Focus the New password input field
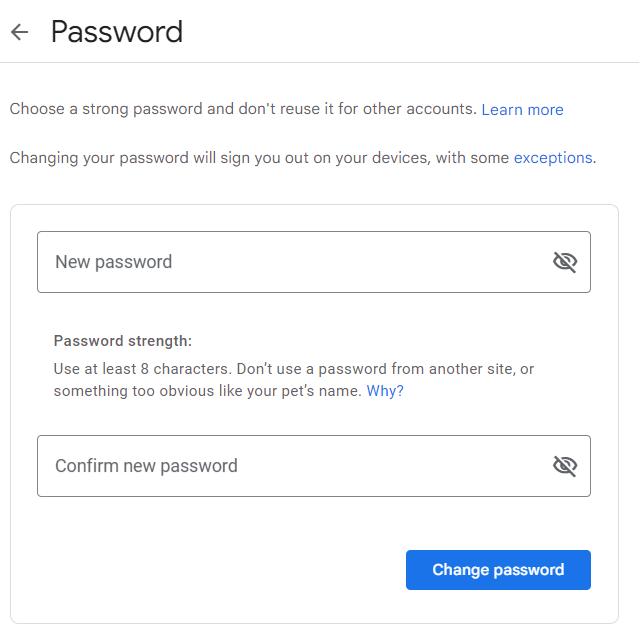The height and width of the screenshot is (643, 639). [x=290, y=262]
